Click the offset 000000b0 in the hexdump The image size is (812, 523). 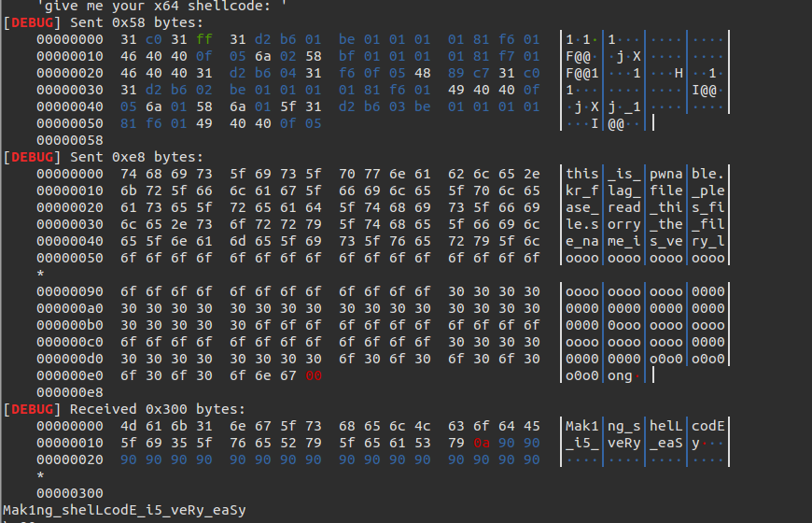click(x=70, y=326)
